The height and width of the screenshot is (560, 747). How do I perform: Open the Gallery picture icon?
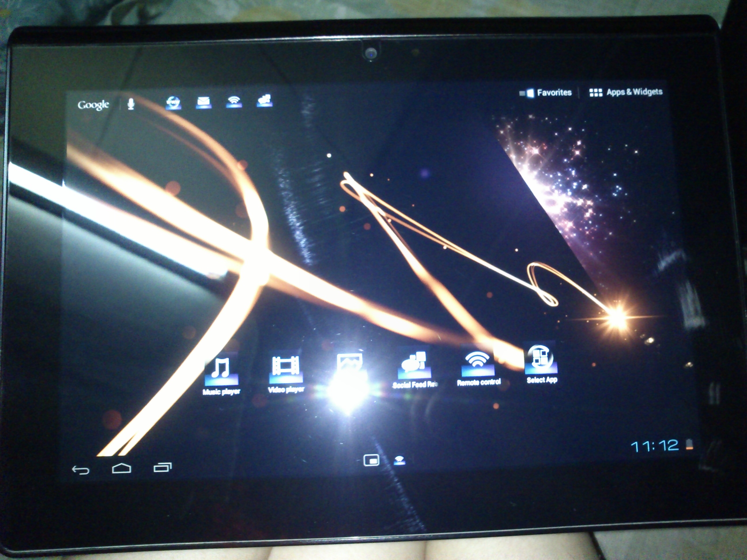tap(350, 365)
